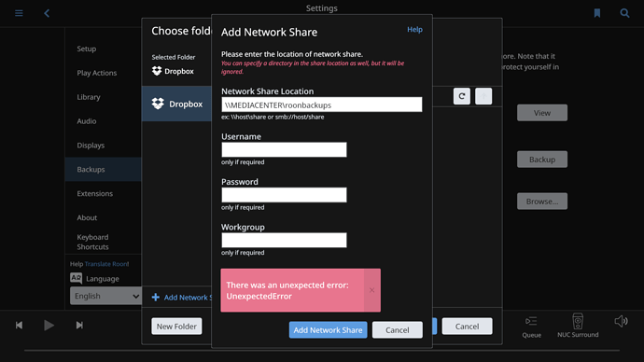The image size is (644, 362).
Task: Click the Dropbox selected folder label
Action: click(173, 71)
